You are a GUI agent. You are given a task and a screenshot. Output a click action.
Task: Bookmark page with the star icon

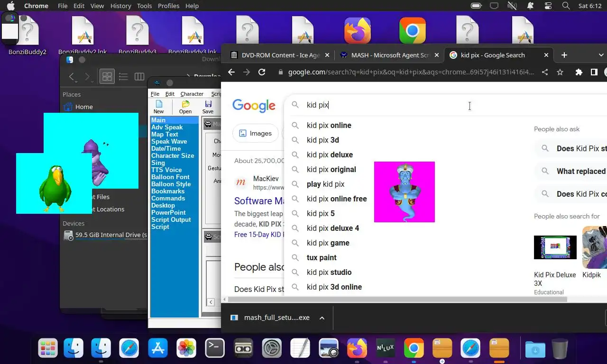560,72
